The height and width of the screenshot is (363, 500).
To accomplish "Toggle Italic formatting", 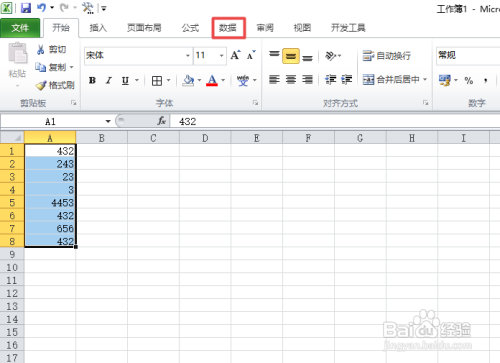I will click(x=108, y=80).
